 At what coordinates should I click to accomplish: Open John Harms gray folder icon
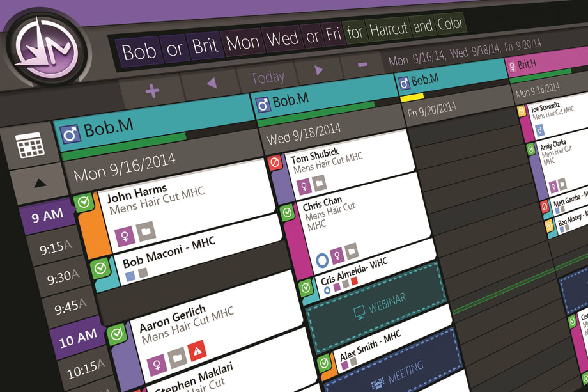point(146,231)
